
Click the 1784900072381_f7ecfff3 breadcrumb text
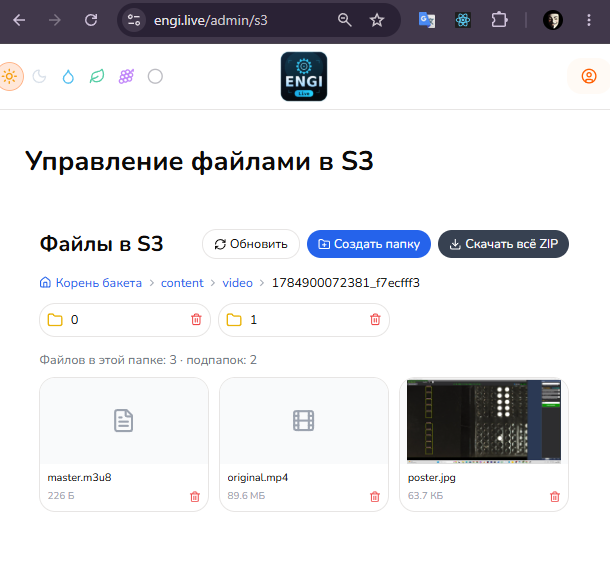coord(345,282)
